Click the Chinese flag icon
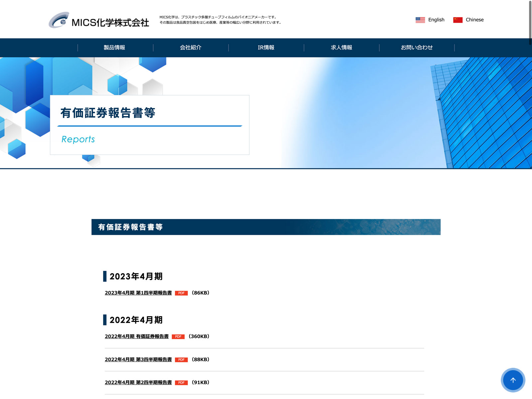This screenshot has width=532, height=399. (458, 20)
